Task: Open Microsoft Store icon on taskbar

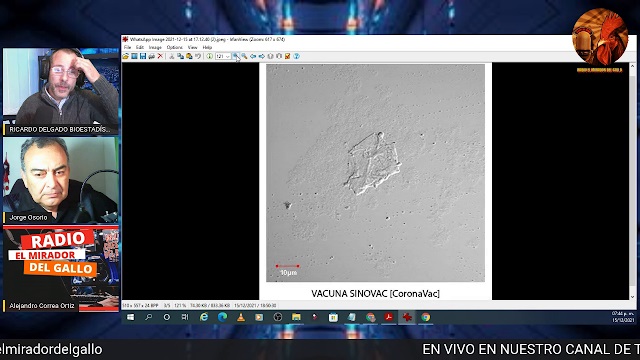Action: (333, 317)
